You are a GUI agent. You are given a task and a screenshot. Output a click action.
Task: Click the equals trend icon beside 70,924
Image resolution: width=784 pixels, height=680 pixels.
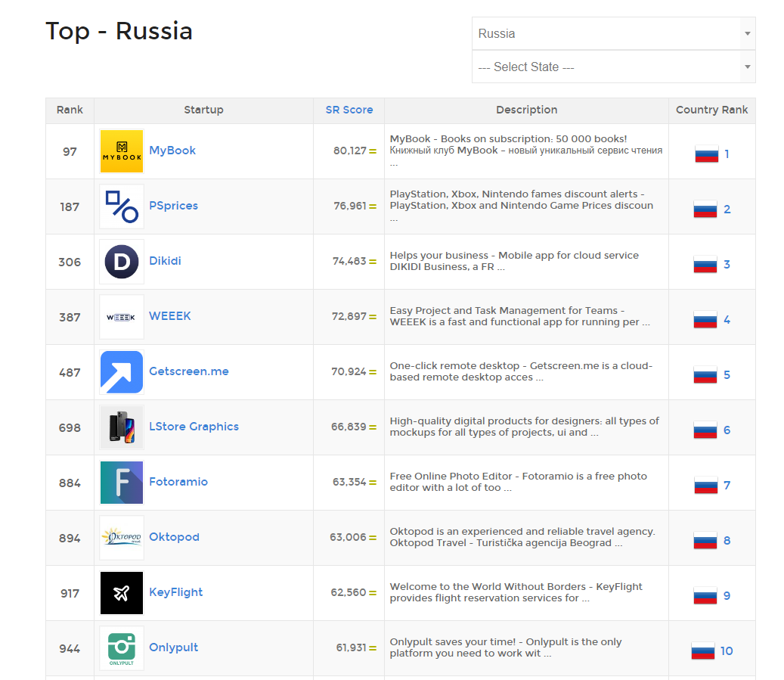tap(373, 372)
